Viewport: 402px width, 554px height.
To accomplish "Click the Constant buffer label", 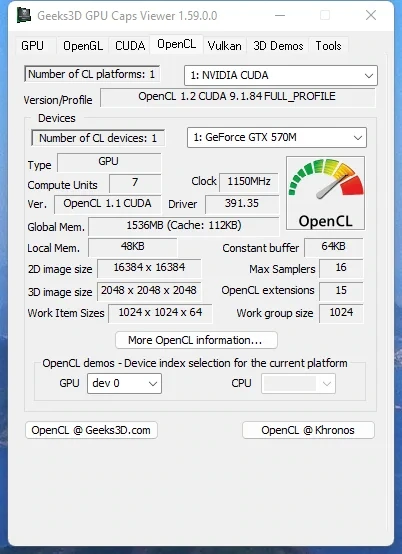I will 261,248.
